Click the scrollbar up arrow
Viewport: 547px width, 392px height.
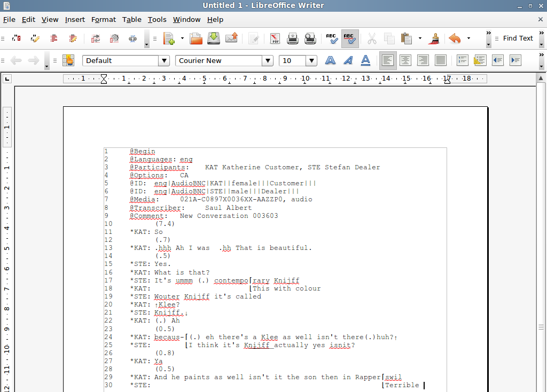click(x=541, y=78)
